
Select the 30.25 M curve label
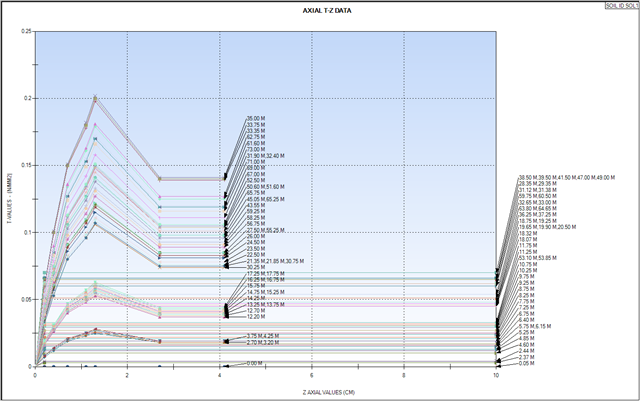[x=256, y=267]
